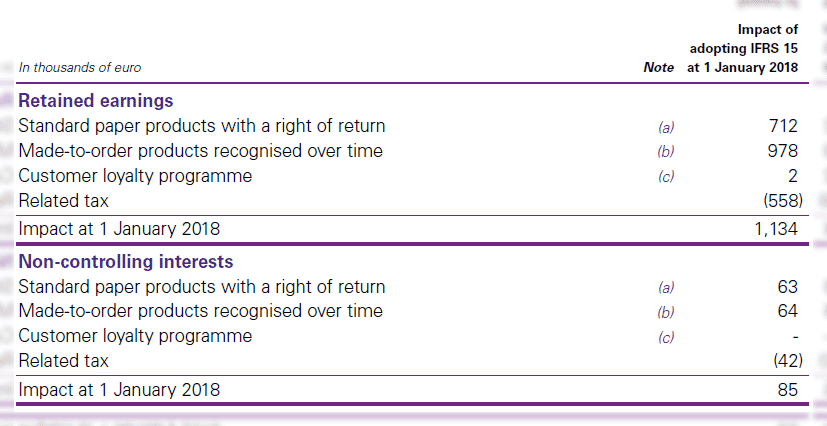This screenshot has height=426, width=827.
Task: Open note (b) link under Retained earnings
Action: coord(666,152)
